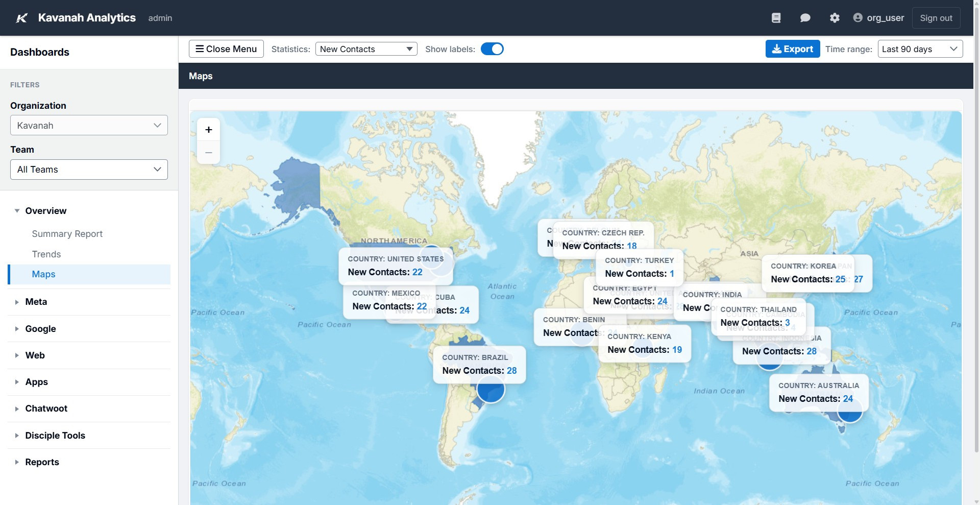Switch to the Trends view

coord(46,254)
